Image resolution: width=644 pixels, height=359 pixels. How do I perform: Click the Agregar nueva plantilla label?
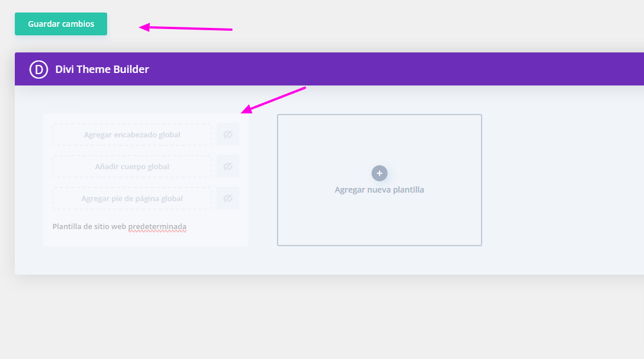coord(380,190)
